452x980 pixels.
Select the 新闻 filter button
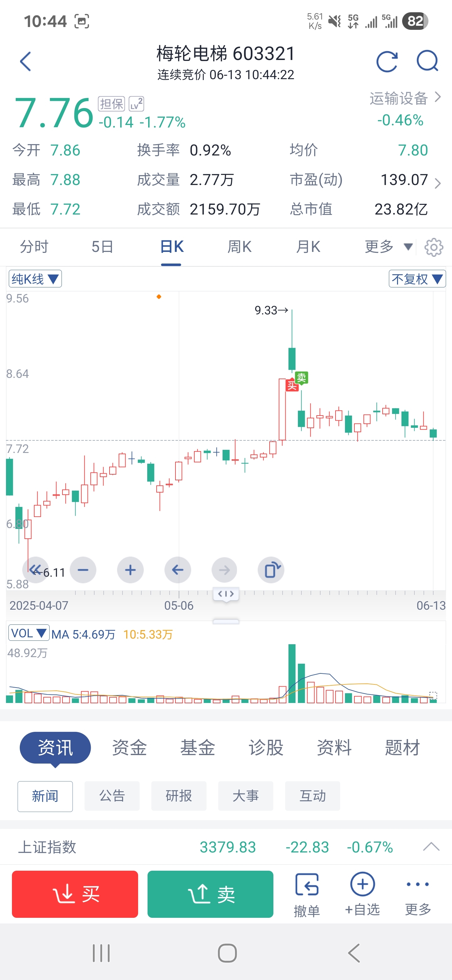(x=45, y=796)
